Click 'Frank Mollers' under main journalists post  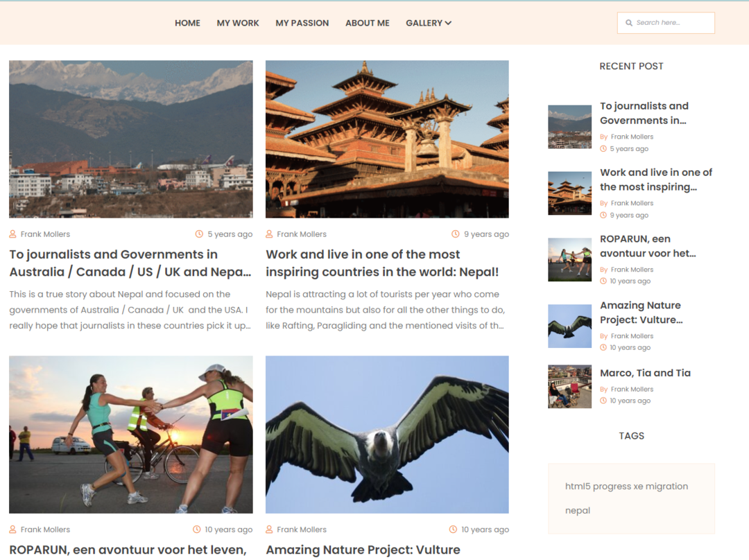[45, 234]
